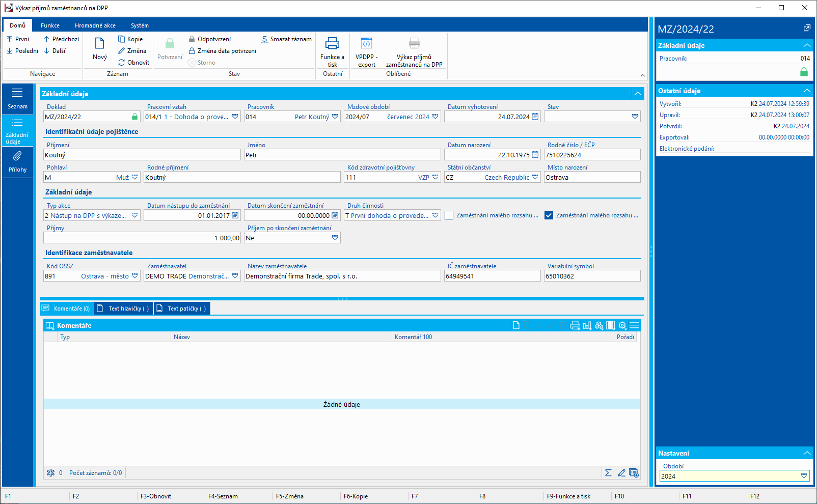817x504 pixels.
Task: Expand the Období 2024 dropdown
Action: coord(804,476)
